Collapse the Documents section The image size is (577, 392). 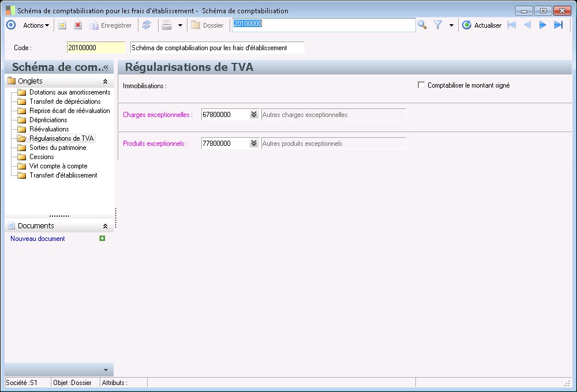tap(105, 226)
